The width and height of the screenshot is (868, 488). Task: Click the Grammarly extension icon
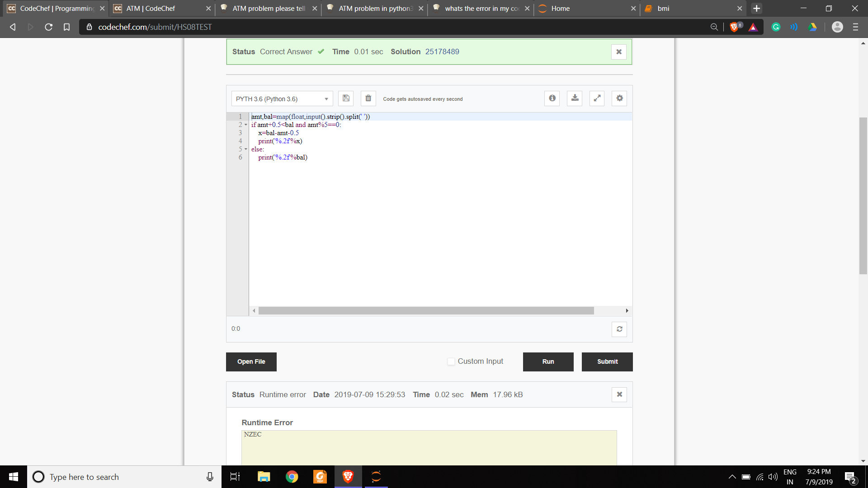(776, 27)
